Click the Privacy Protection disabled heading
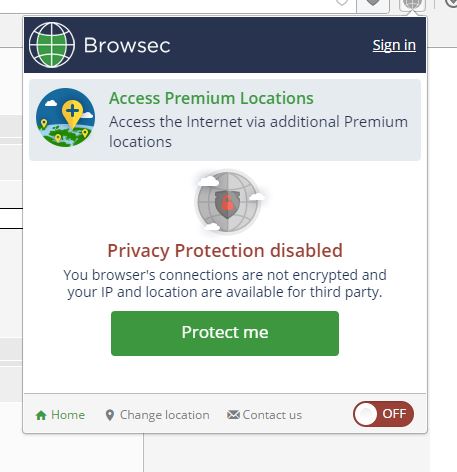Viewport: 457px width, 472px height. pyautogui.click(x=225, y=250)
